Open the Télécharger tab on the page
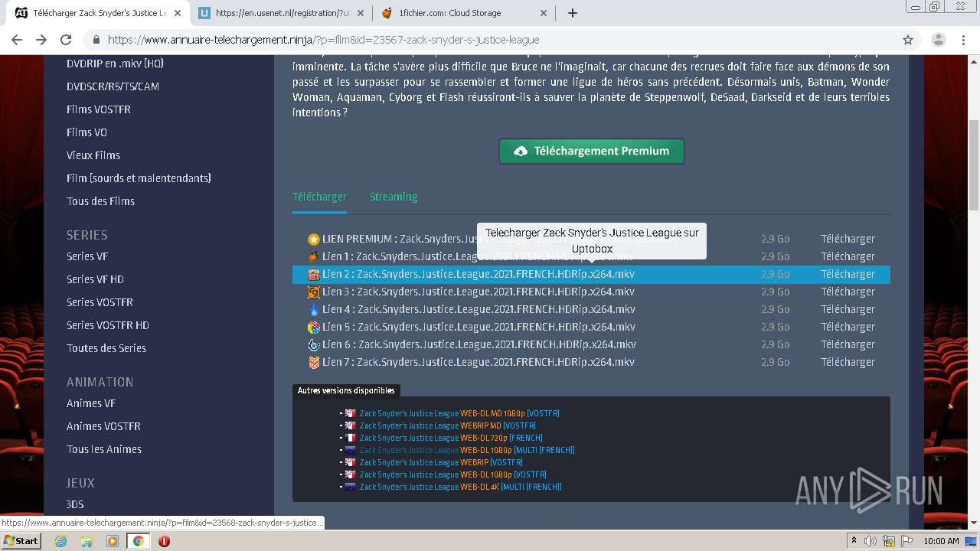Viewport: 980px width, 551px height. [x=319, y=197]
